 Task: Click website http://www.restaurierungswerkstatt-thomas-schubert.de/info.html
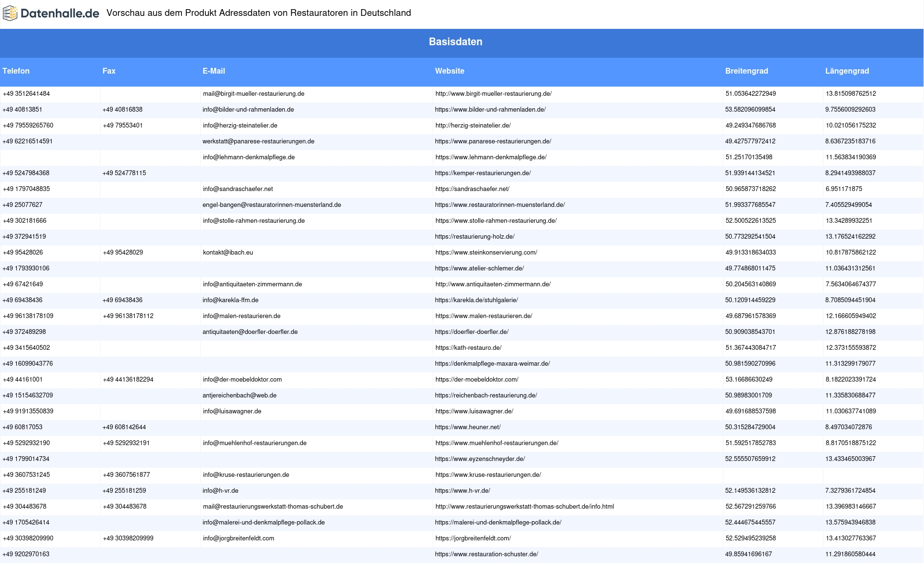pyautogui.click(x=525, y=507)
